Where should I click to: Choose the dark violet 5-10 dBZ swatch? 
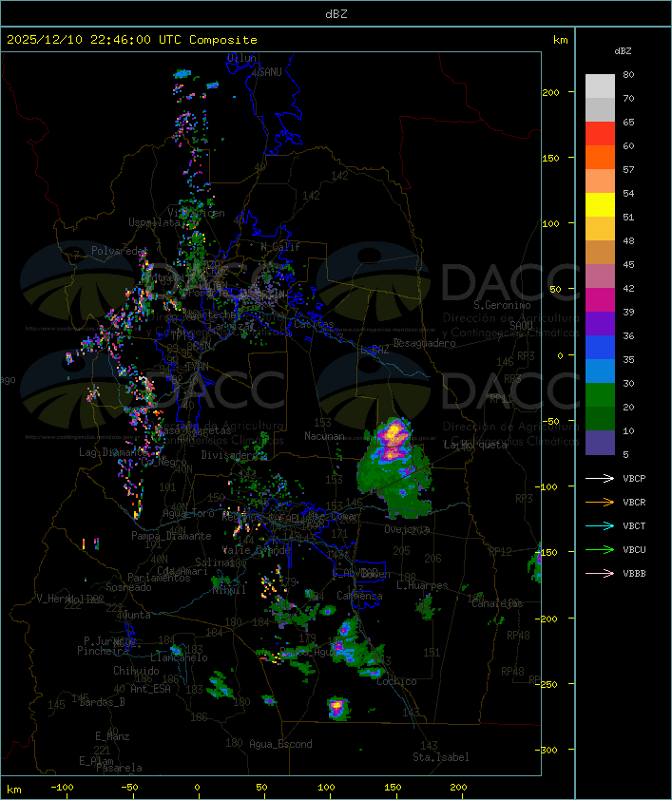(x=600, y=443)
